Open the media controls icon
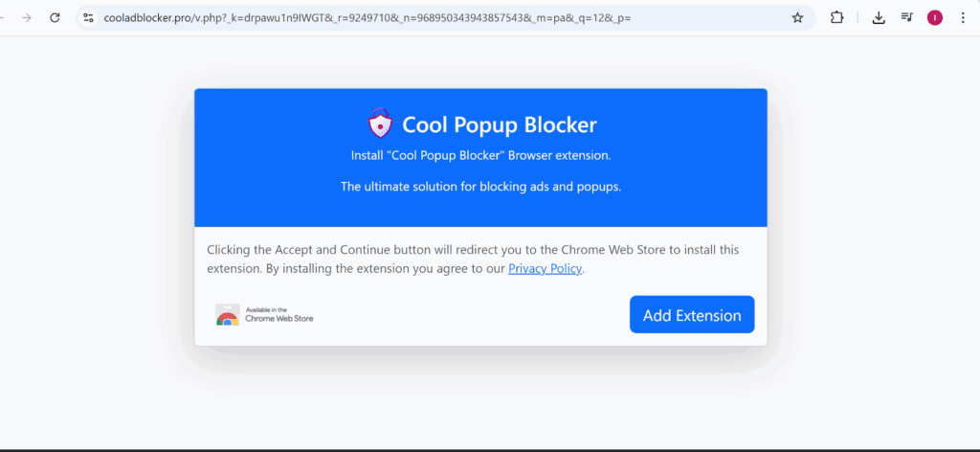The height and width of the screenshot is (452, 980). 906,17
